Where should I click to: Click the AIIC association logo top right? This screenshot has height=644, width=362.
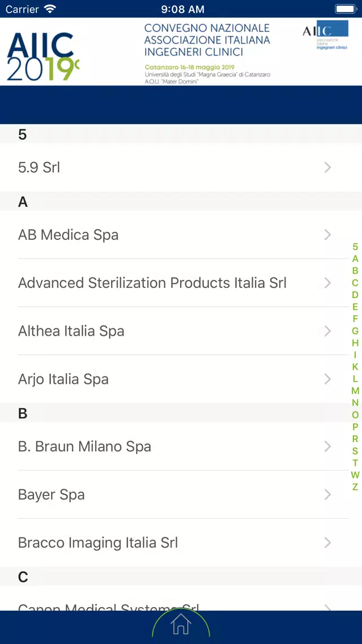click(x=326, y=35)
